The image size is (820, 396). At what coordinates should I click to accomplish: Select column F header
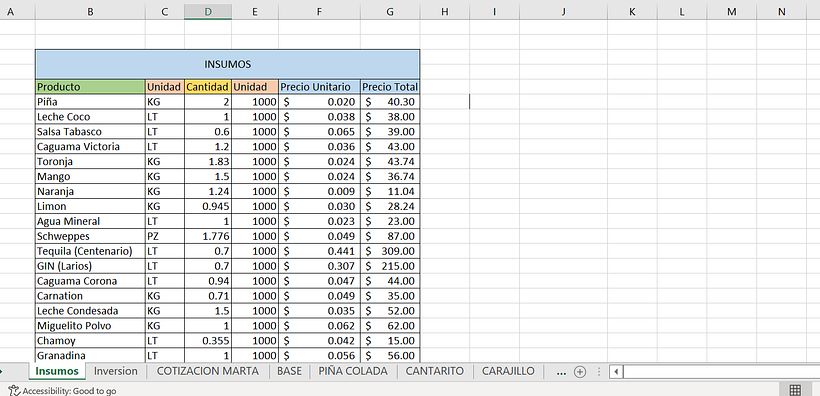coord(319,12)
